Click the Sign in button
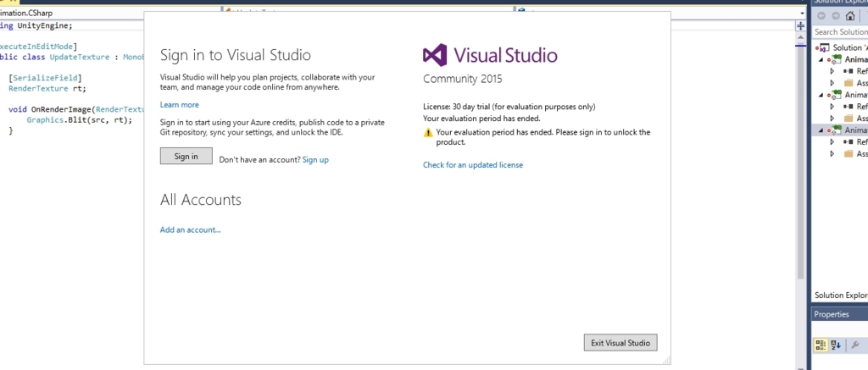Screen dimensions: 868x370 [186, 156]
